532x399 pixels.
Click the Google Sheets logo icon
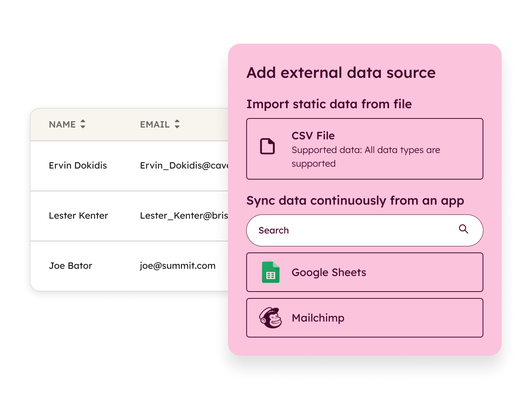coord(271,272)
